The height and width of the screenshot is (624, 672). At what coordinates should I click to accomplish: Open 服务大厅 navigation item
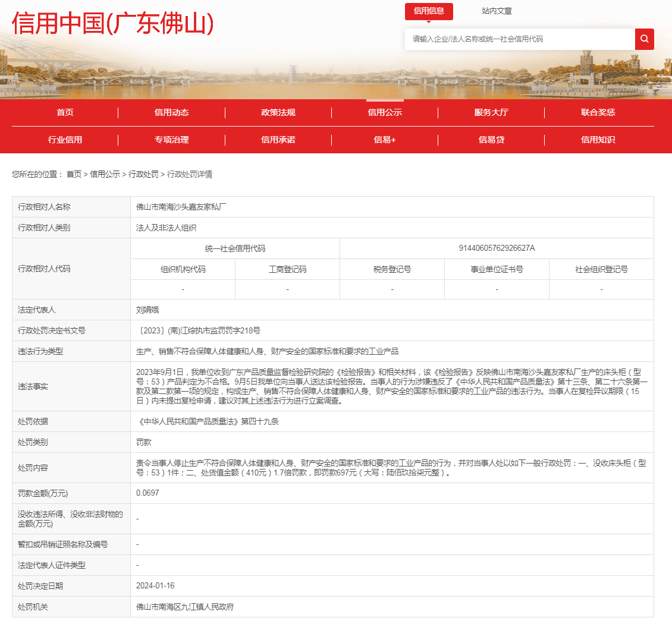491,113
